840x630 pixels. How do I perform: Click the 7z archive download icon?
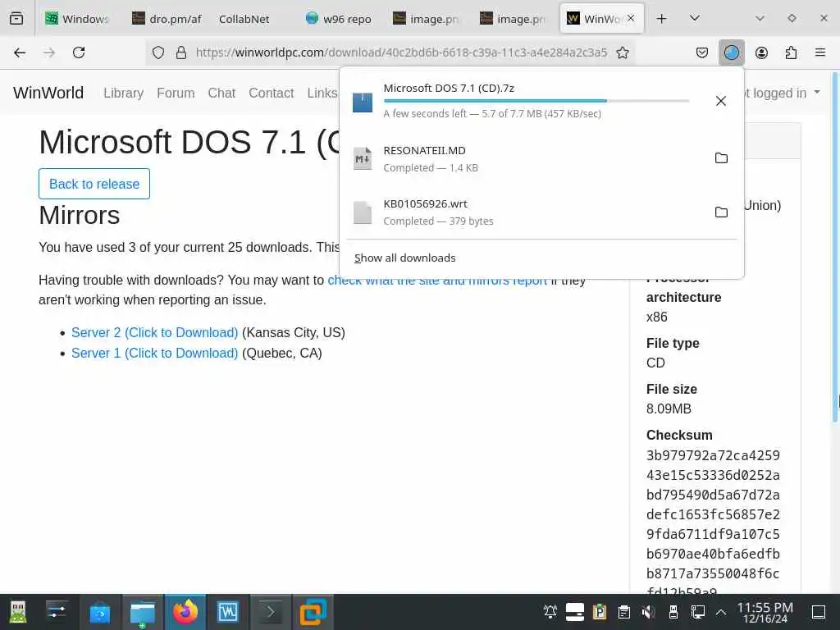click(x=363, y=102)
